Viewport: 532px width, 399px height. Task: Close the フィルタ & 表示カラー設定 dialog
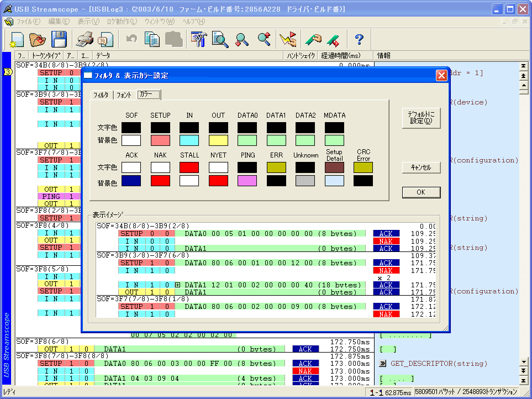pos(441,75)
